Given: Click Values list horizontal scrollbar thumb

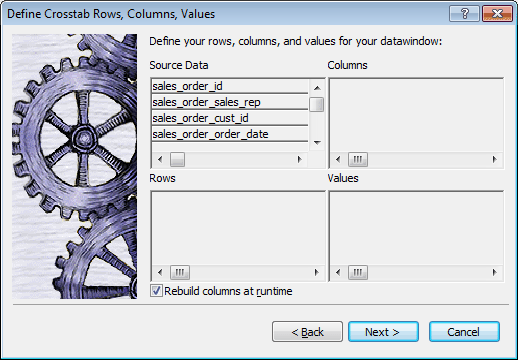Looking at the screenshot, I should 358,272.
